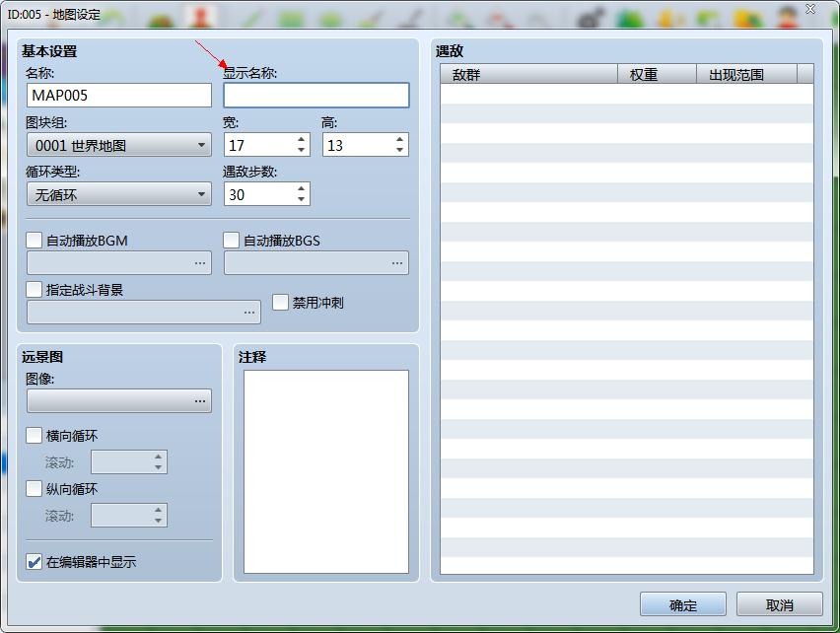Expand the 循环类型 loop type dropdown
Image resolution: width=840 pixels, height=633 pixels.
tap(119, 194)
